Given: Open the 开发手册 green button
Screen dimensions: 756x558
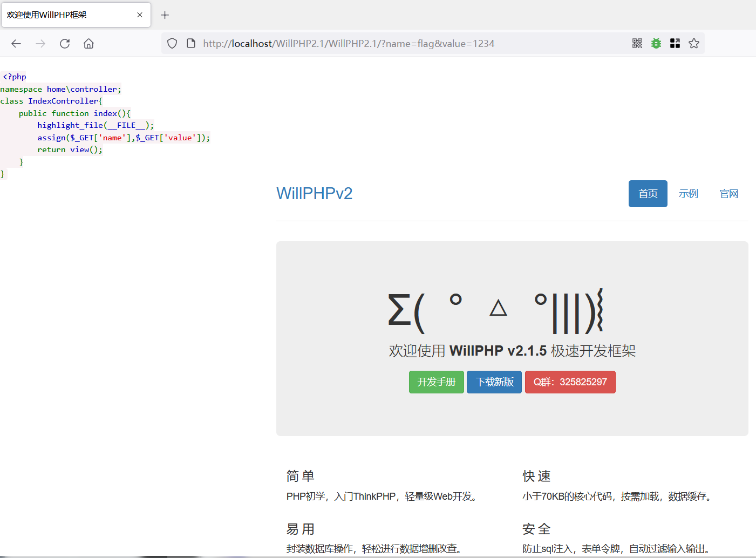Looking at the screenshot, I should [x=437, y=382].
